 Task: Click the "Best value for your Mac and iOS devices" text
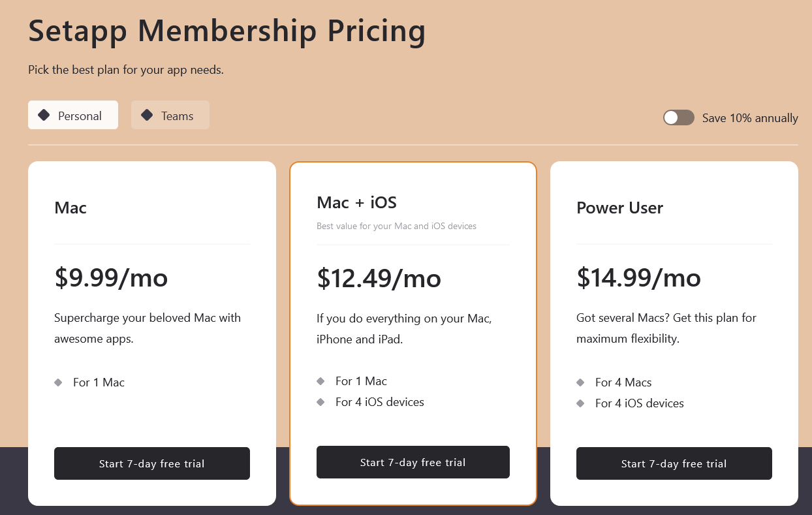396,226
